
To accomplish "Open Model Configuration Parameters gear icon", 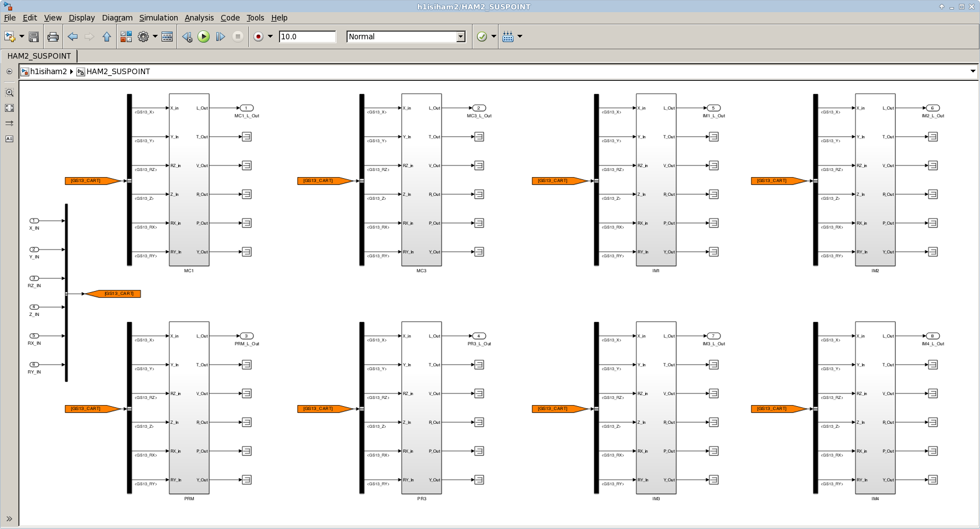I will pyautogui.click(x=143, y=37).
